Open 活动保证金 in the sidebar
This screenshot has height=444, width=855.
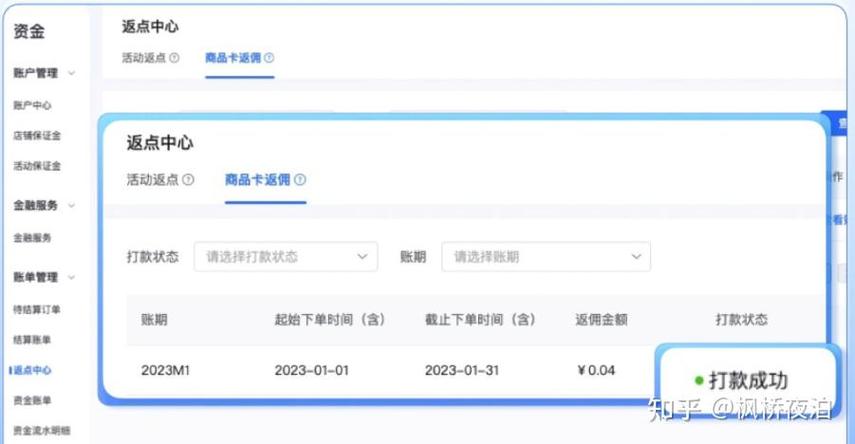[37, 166]
